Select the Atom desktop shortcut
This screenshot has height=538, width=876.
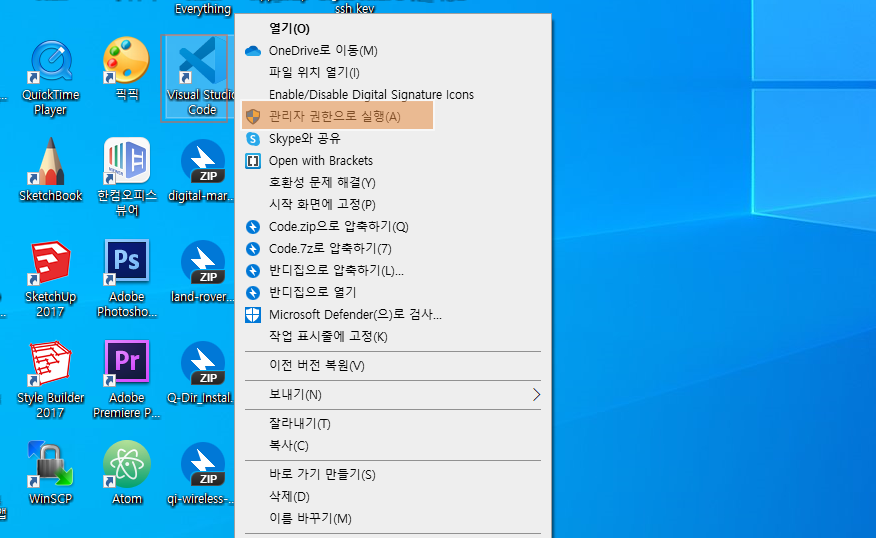pyautogui.click(x=127, y=474)
